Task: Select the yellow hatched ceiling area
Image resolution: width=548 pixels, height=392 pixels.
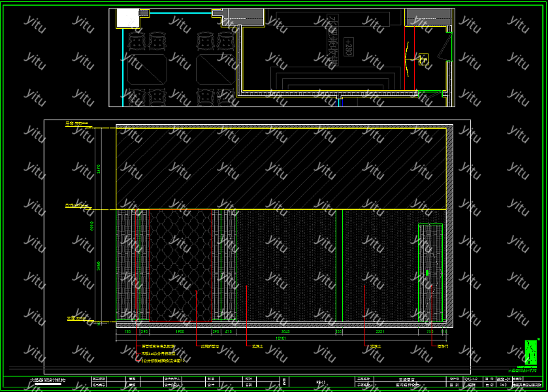Action: point(281,168)
